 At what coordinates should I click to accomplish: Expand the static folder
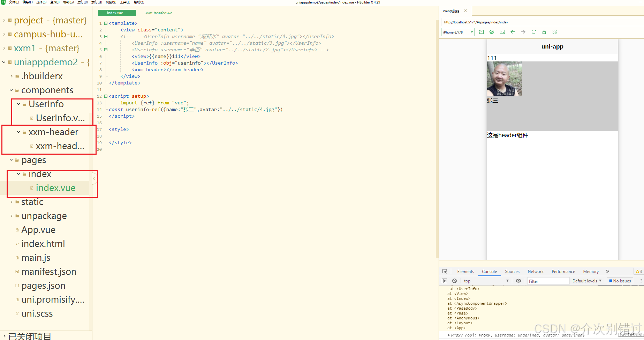click(12, 202)
